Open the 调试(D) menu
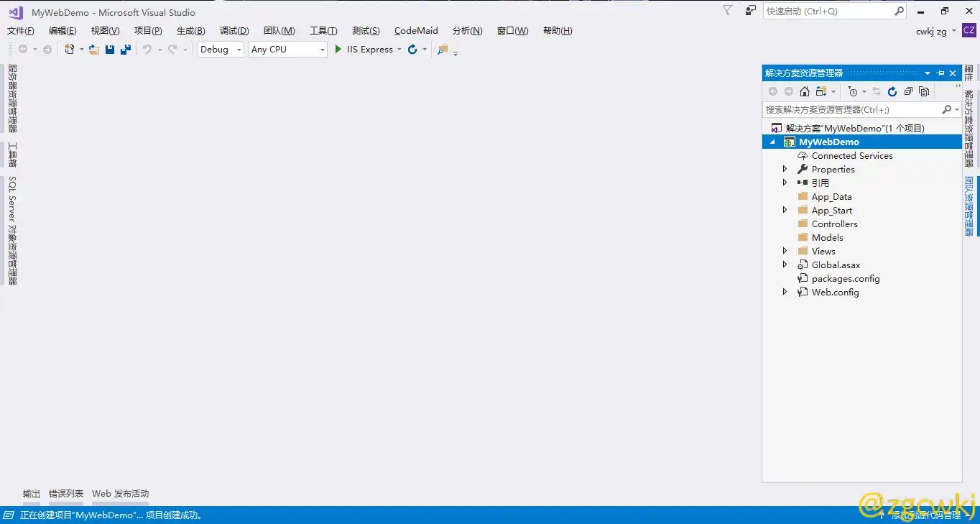 tap(234, 31)
